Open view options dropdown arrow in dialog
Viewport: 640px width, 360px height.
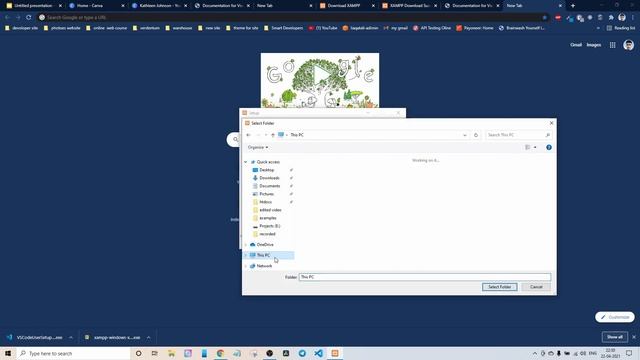[535, 147]
